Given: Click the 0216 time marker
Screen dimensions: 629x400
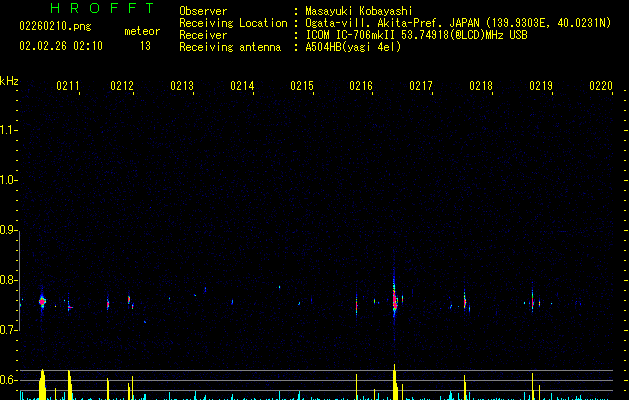Looking at the screenshot, I should [x=361, y=86].
